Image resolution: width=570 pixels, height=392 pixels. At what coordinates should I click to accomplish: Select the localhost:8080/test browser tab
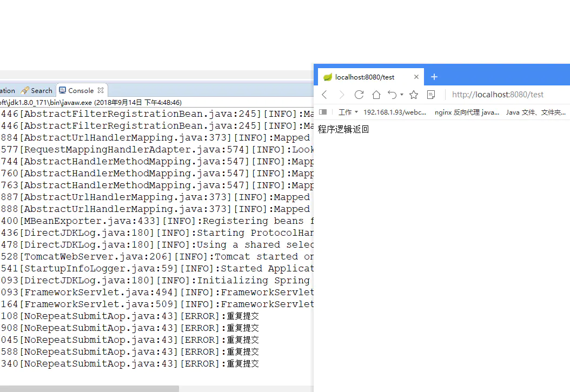371,77
